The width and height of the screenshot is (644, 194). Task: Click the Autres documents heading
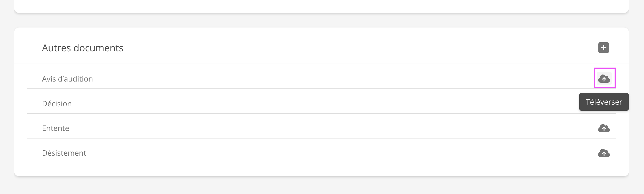82,48
